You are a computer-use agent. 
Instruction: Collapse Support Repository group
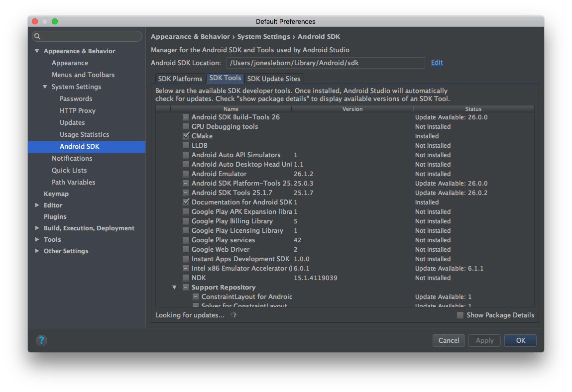point(174,288)
